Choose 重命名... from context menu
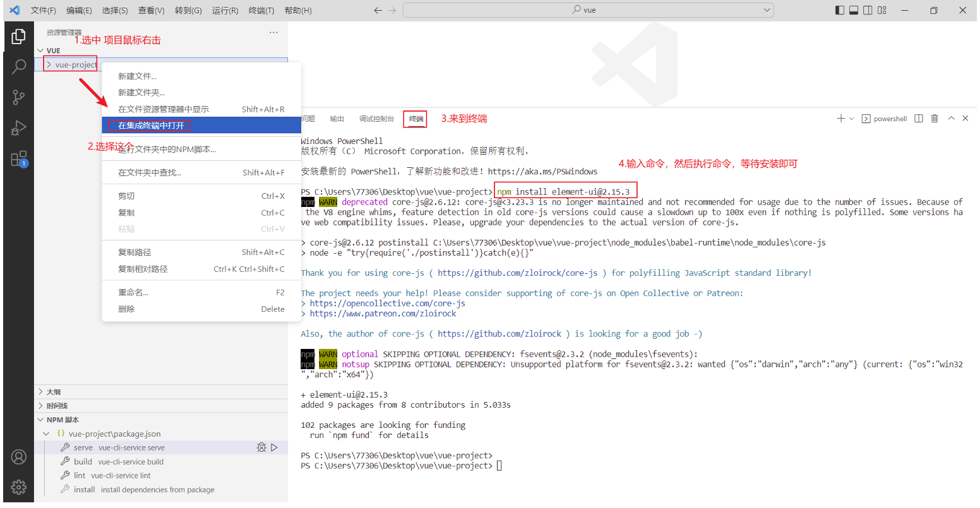 coord(201,292)
